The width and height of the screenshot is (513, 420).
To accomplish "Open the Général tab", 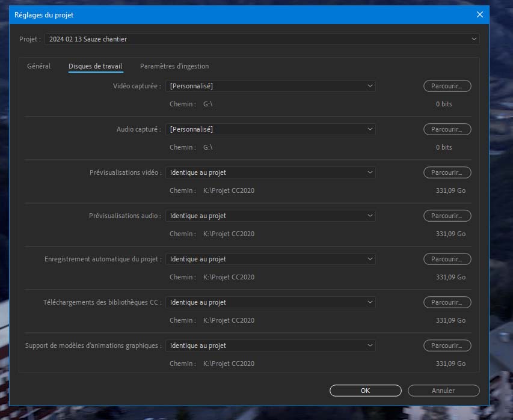I will (x=38, y=66).
